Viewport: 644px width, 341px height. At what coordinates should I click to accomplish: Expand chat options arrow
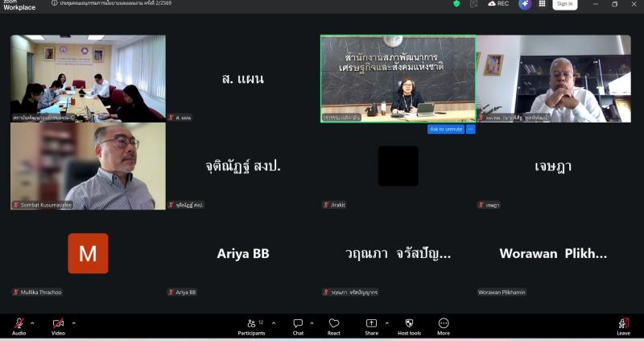(x=312, y=323)
